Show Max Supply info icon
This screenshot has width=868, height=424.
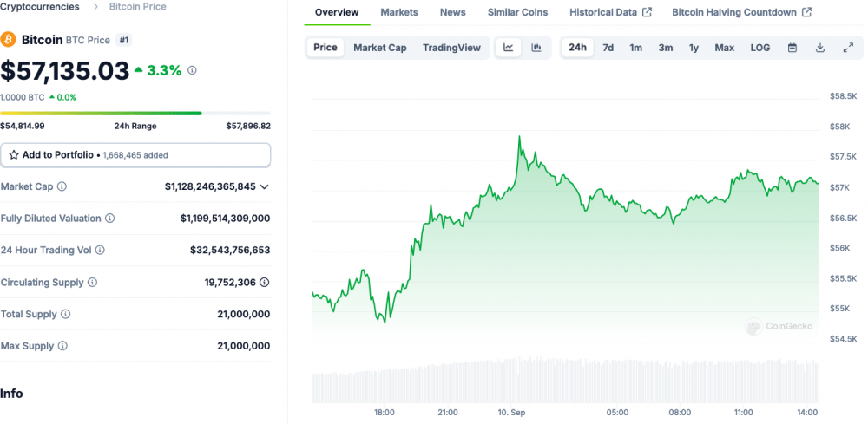(x=62, y=346)
